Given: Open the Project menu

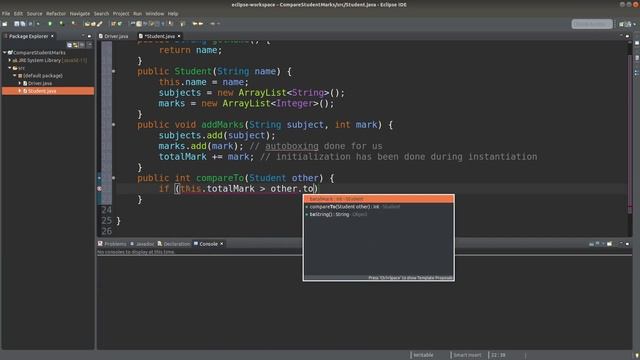Looking at the screenshot, I should point(121,13).
